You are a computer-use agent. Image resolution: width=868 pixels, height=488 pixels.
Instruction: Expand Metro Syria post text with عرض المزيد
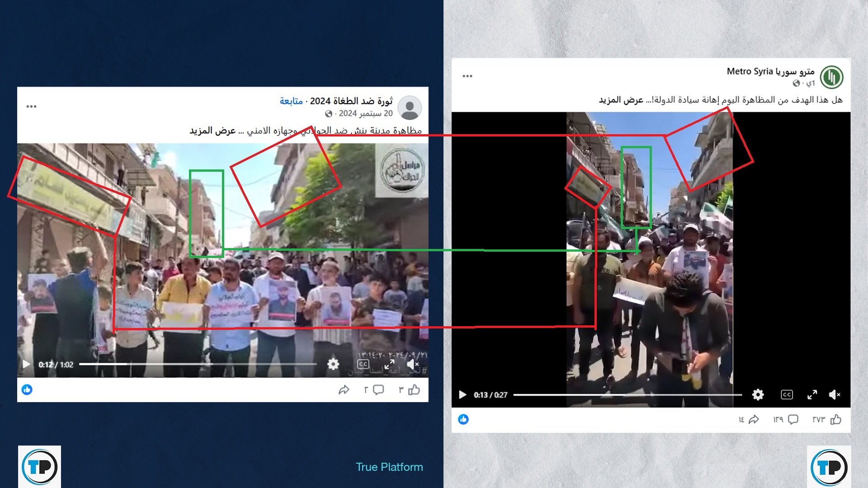point(621,100)
